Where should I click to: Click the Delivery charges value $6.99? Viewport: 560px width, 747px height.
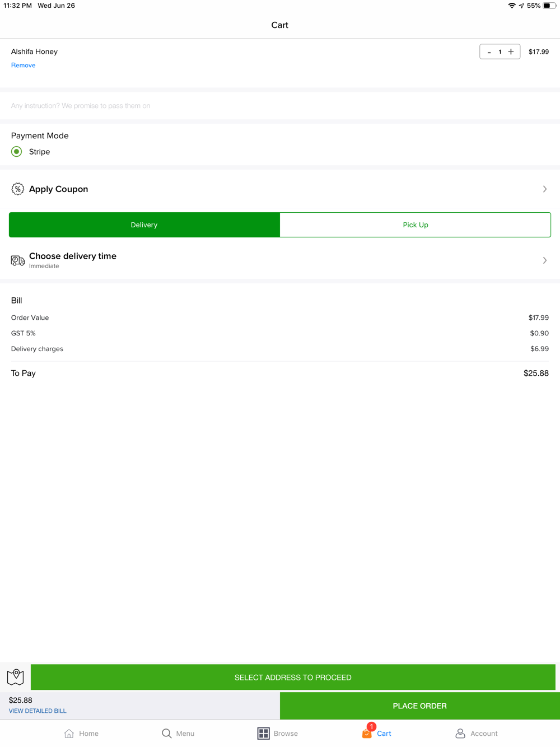[x=539, y=349]
